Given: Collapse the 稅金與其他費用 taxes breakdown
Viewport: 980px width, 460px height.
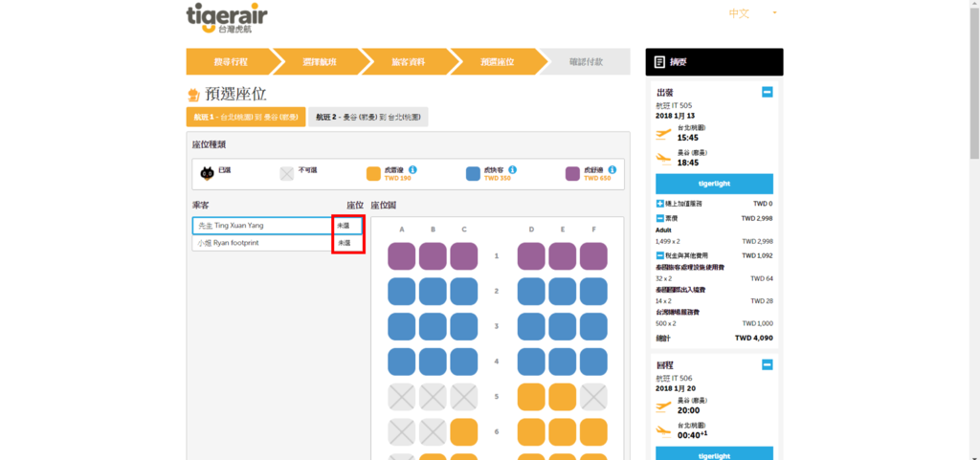Looking at the screenshot, I should (659, 255).
